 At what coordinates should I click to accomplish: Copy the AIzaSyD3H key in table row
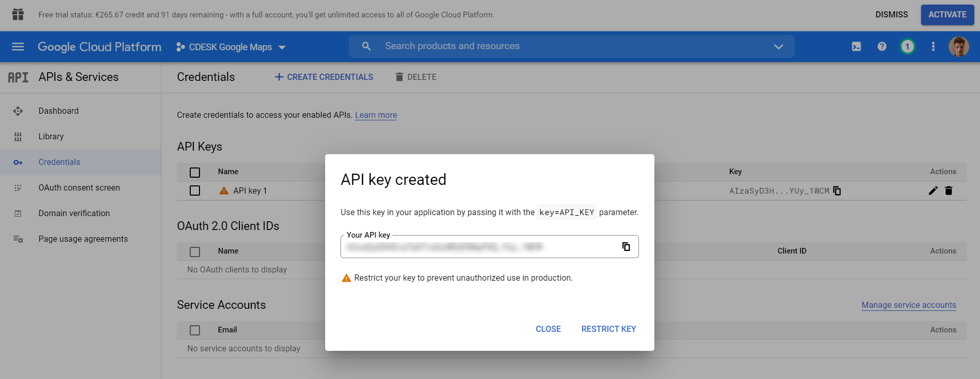click(837, 191)
